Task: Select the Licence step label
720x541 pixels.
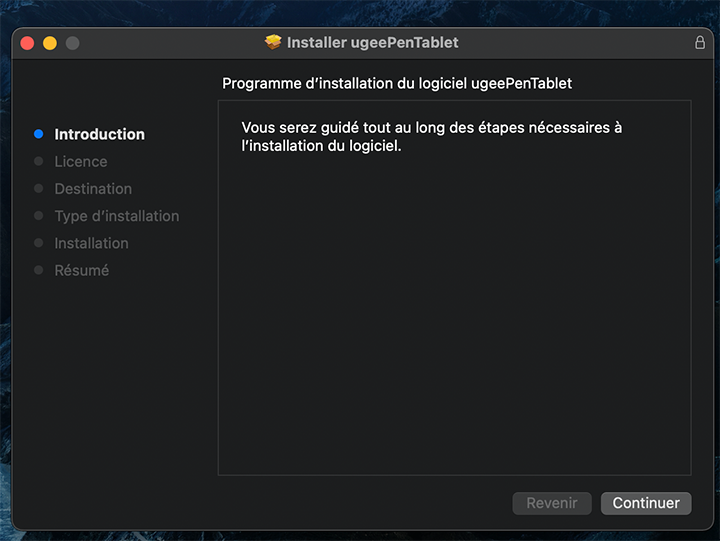Action: coord(81,161)
